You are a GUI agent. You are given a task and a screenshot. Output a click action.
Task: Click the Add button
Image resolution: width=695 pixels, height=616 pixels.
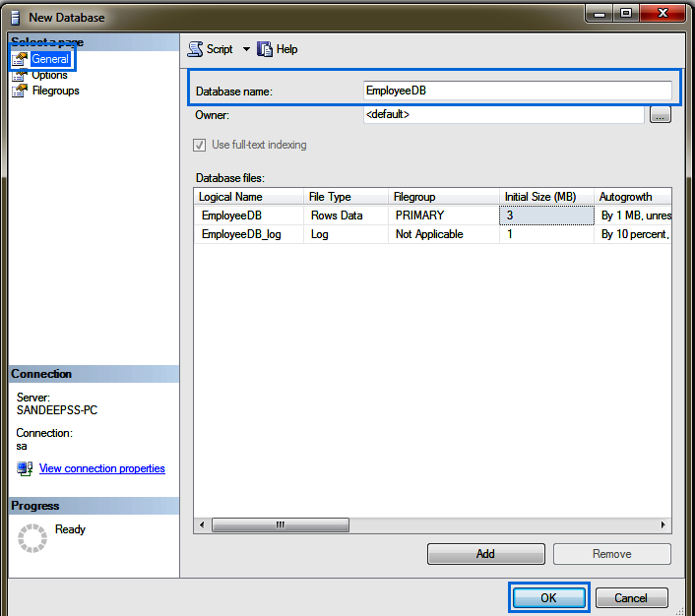[485, 554]
